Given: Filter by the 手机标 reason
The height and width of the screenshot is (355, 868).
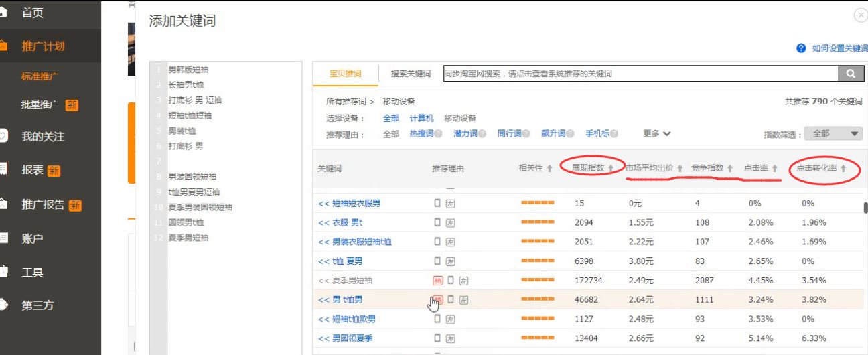Looking at the screenshot, I should [597, 134].
